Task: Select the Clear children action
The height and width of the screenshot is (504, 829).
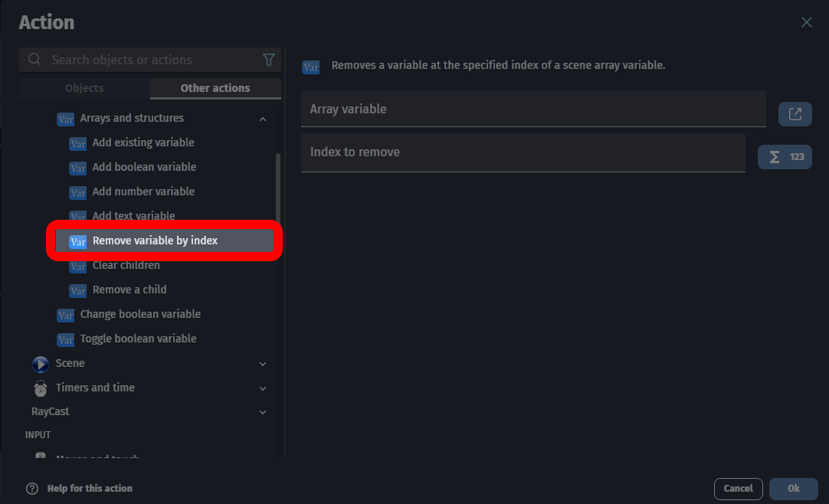Action: pos(127,266)
